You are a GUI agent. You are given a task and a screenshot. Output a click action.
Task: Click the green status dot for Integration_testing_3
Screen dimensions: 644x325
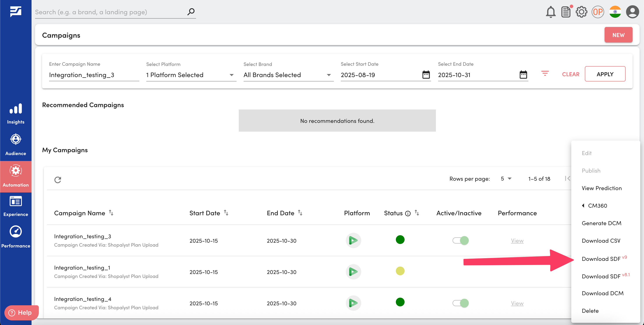[400, 240]
